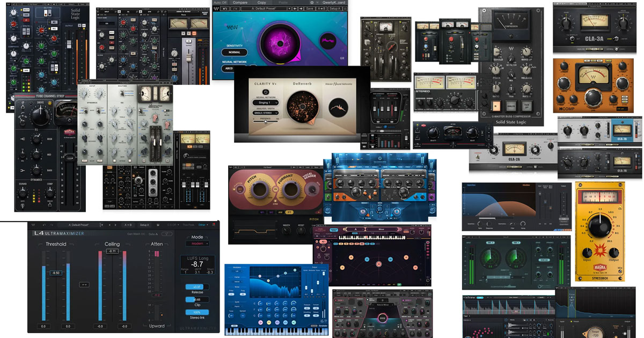Viewport: 644px width, 338px height.
Task: Load previous preset in L4 Ultramaximizer
Action: pyautogui.click(x=109, y=225)
